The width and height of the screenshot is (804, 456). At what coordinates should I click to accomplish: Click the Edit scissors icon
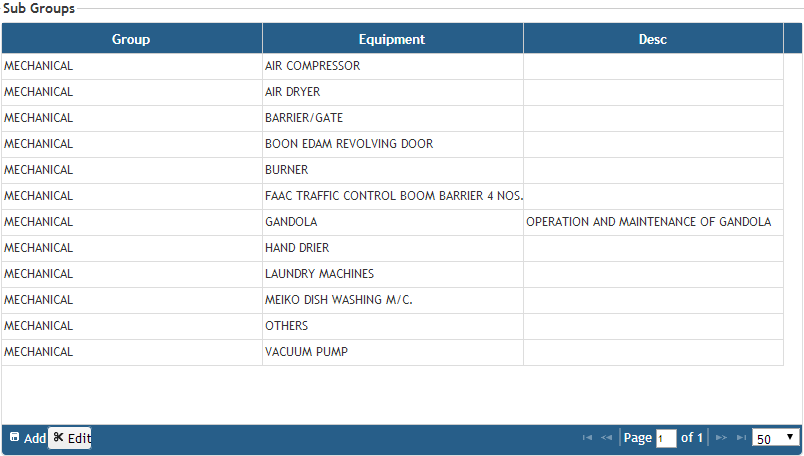point(59,438)
